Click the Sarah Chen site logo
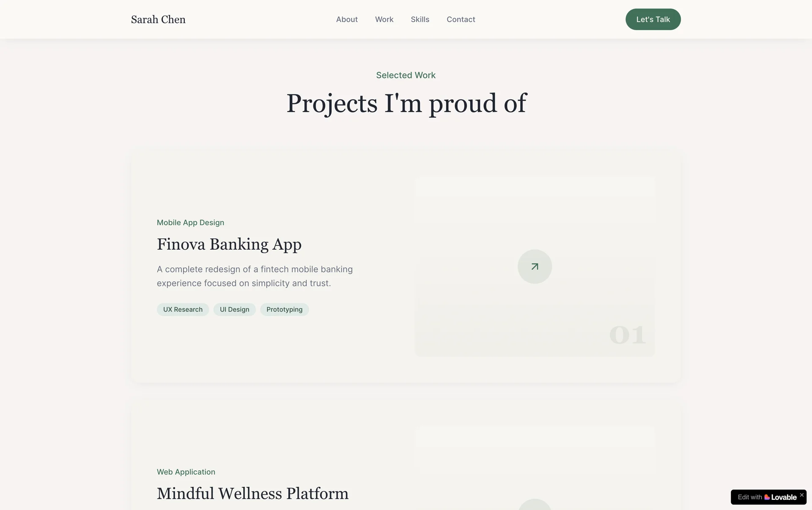 click(x=158, y=19)
